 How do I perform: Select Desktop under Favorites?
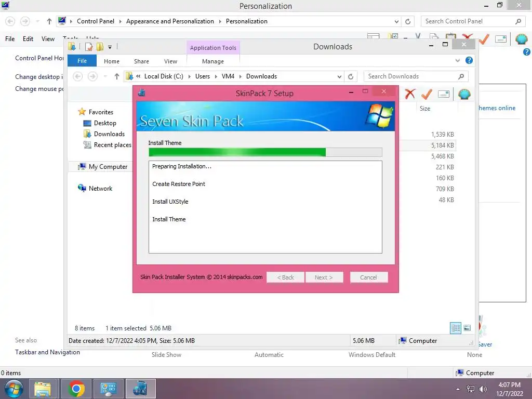tap(105, 123)
